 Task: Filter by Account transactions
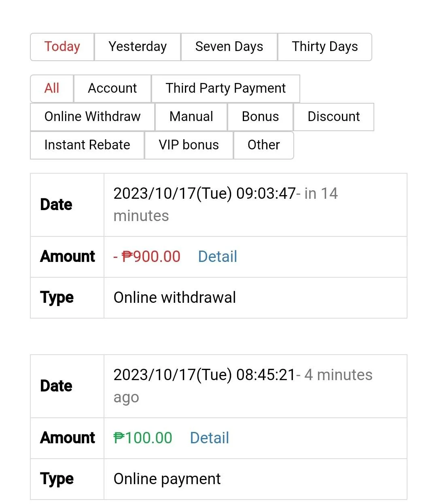click(112, 88)
